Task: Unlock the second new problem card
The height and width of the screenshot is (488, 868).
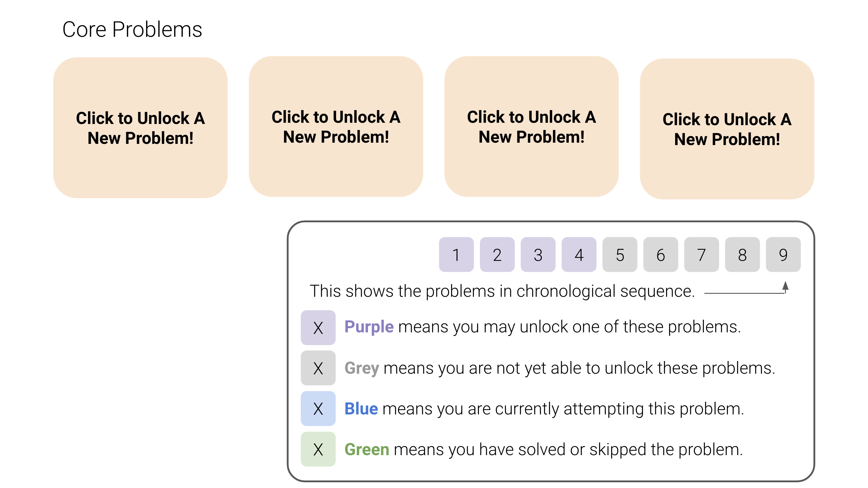Action: 336,126
